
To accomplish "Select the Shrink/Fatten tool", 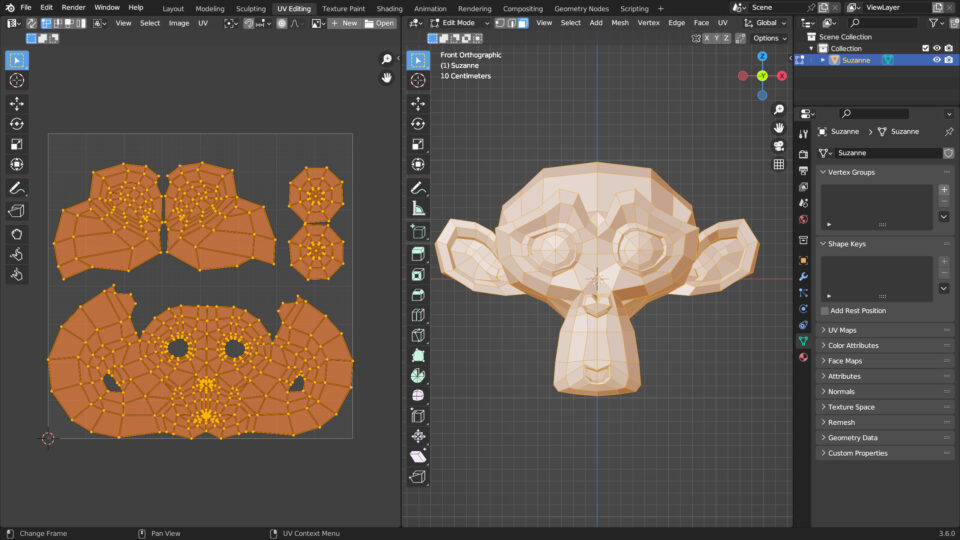I will [418, 436].
